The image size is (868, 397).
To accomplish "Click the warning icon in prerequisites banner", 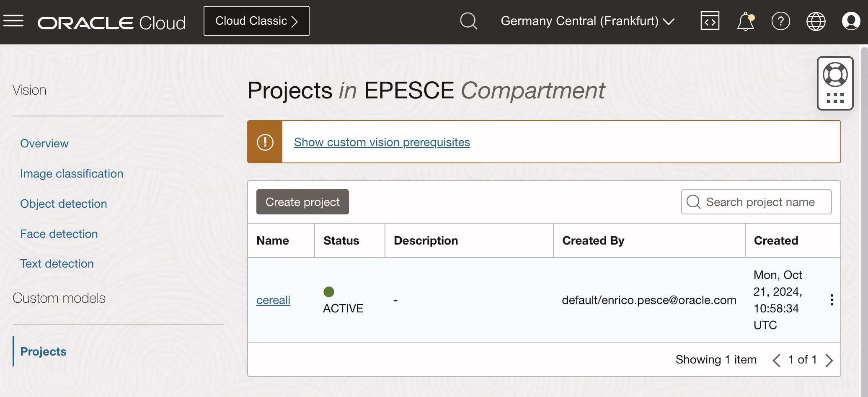I will click(265, 142).
